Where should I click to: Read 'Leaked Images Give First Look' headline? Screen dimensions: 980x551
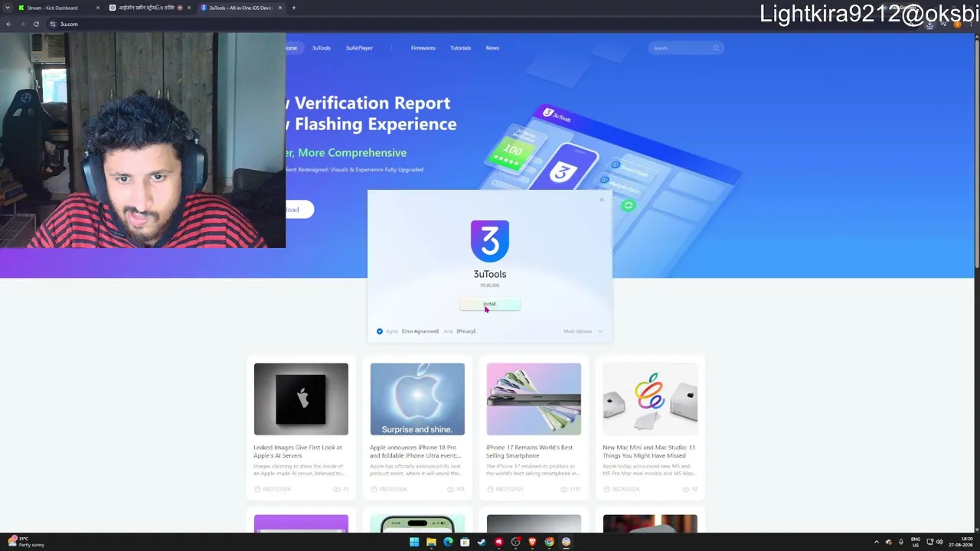(x=298, y=452)
